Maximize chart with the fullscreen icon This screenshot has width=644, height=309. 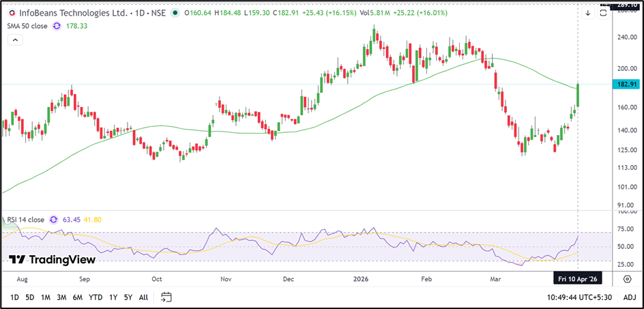click(603, 13)
